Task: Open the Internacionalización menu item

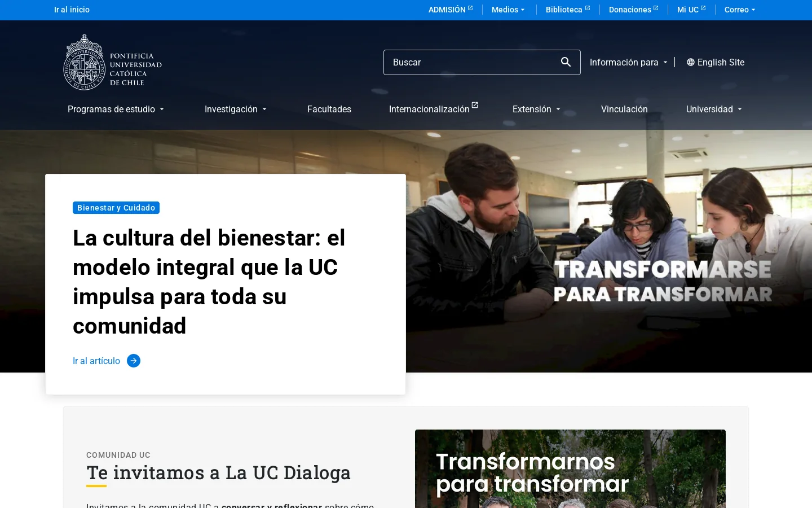Action: point(429,109)
